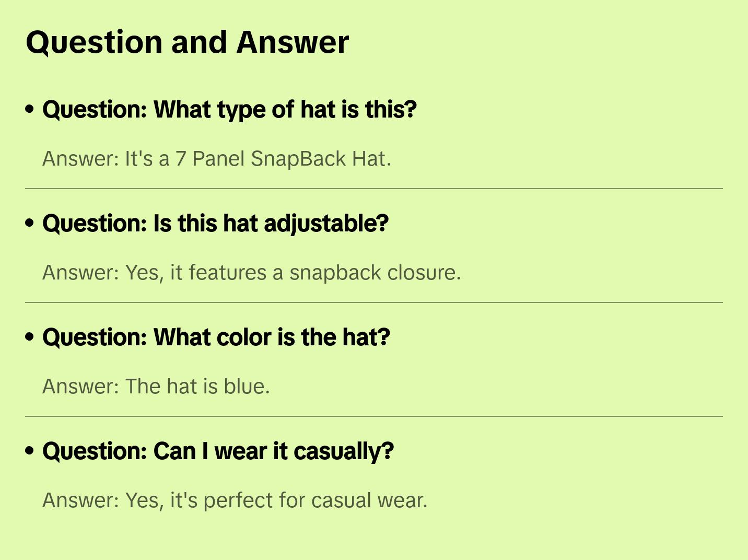The image size is (748, 560).
Task: Click the word "Answer" in the page heading
Action: point(292,42)
